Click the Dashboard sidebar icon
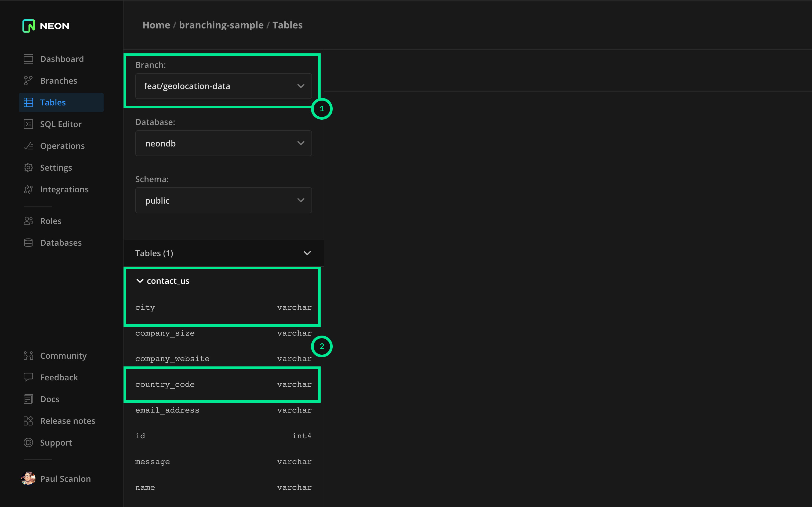This screenshot has width=812, height=507. coord(28,59)
